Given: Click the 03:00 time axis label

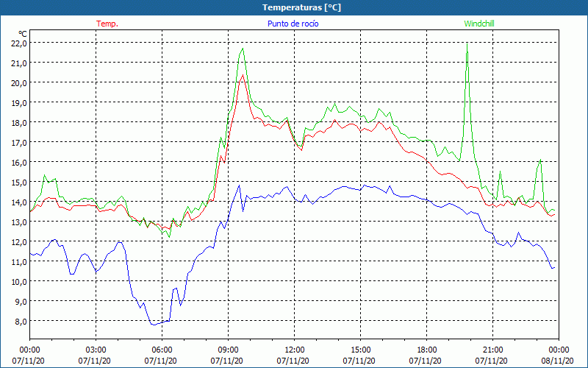Looking at the screenshot, I should tap(96, 350).
